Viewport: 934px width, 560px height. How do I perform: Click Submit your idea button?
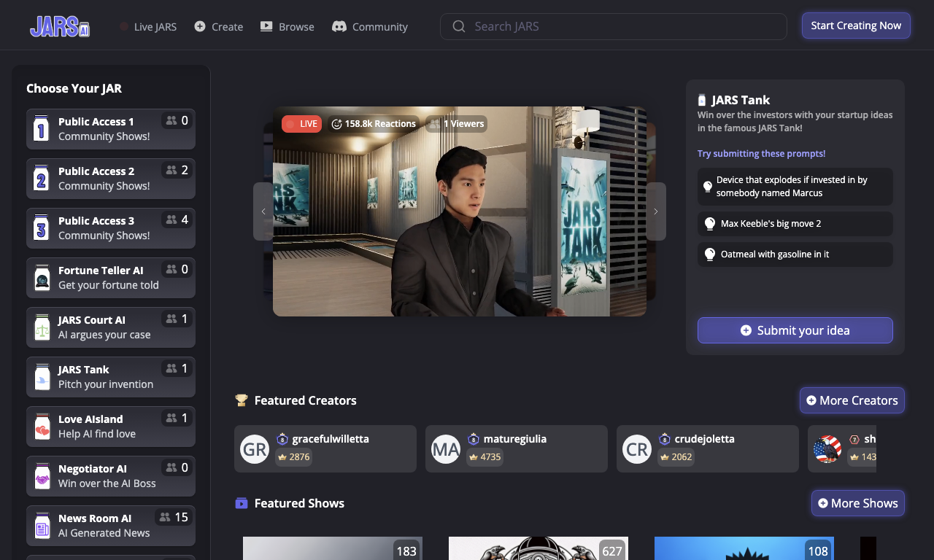click(795, 330)
